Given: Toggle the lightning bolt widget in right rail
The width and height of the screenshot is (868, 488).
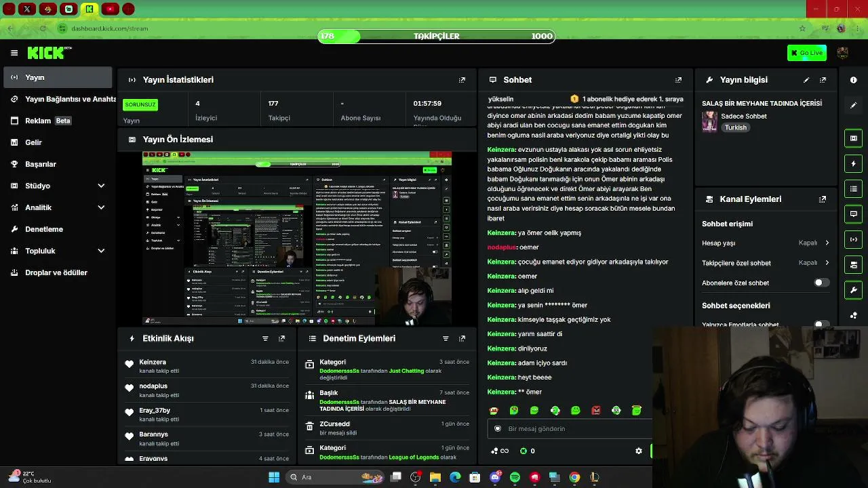Looking at the screenshot, I should (x=854, y=163).
